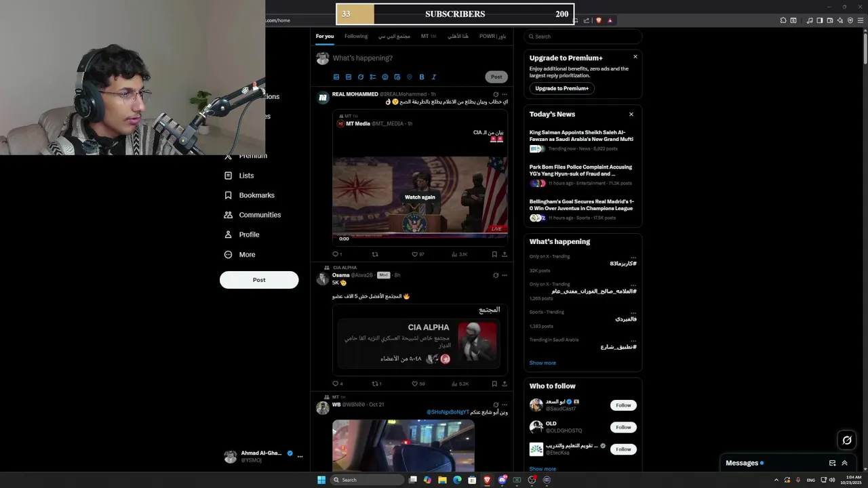Image resolution: width=868 pixels, height=488 pixels.
Task: Close the Today's News panel
Action: point(631,115)
